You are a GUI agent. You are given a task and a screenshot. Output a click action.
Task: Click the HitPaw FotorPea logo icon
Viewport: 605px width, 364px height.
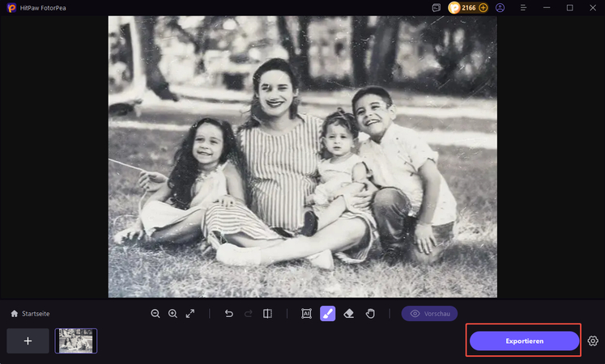coord(11,8)
